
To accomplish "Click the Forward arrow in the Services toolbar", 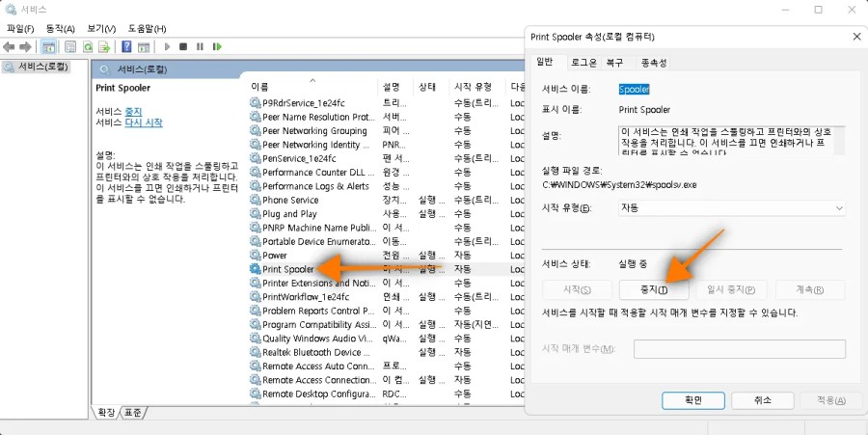I will coord(25,47).
